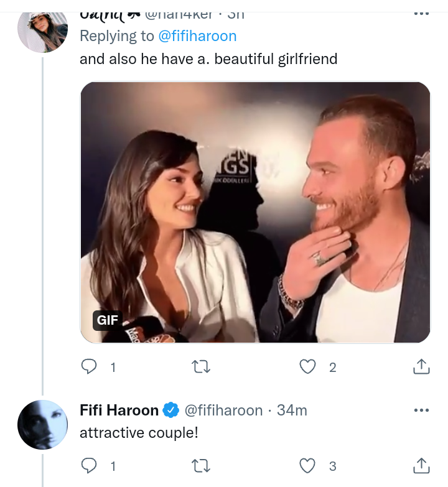Reply to the tweet with the GIF
448x487 pixels.
click(x=90, y=367)
